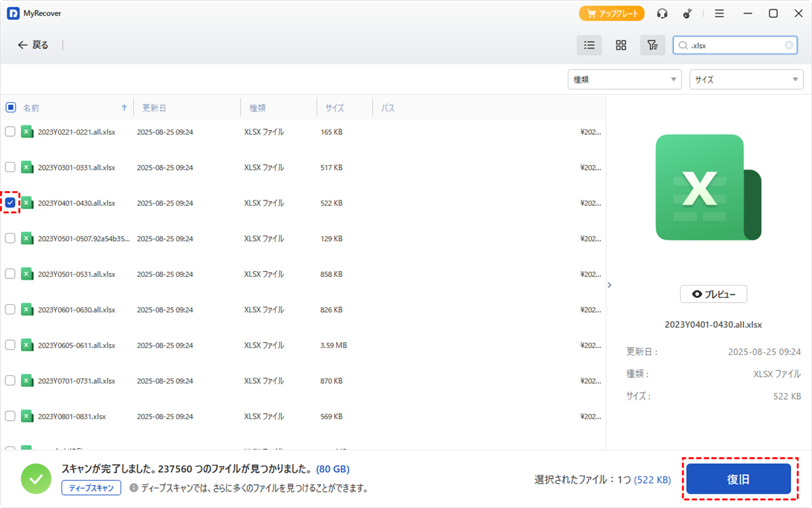The width and height of the screenshot is (812, 508).
Task: Click Excel icon of 2023Y0501-0531.all.xlsx
Action: tap(27, 274)
